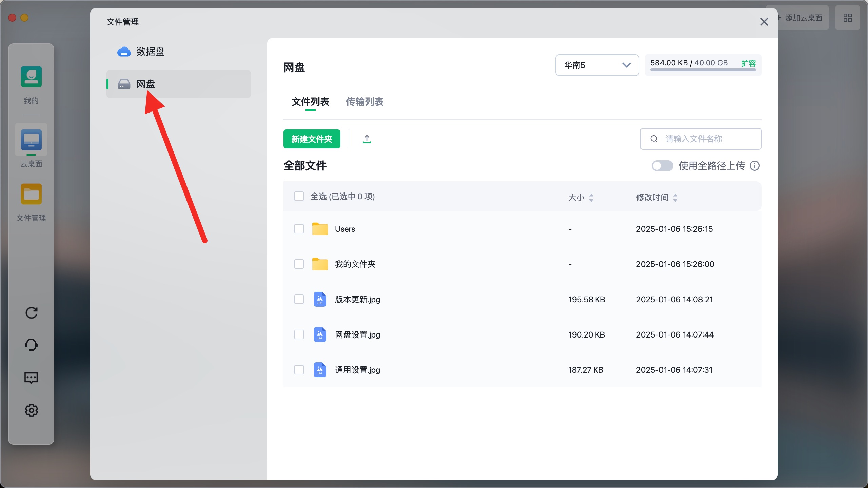
Task: Open the 我的 profile icon in sidebar
Action: coord(31,77)
